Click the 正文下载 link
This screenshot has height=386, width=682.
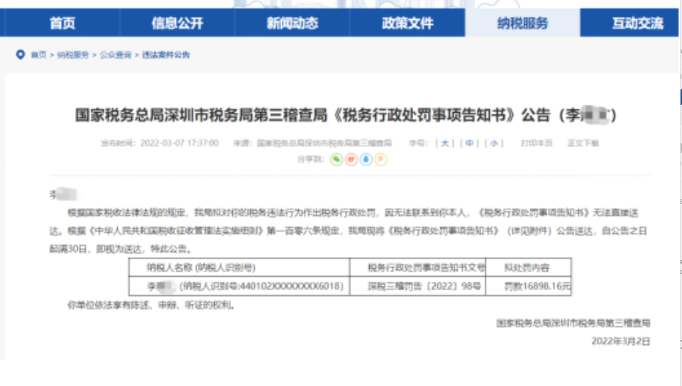click(x=583, y=143)
